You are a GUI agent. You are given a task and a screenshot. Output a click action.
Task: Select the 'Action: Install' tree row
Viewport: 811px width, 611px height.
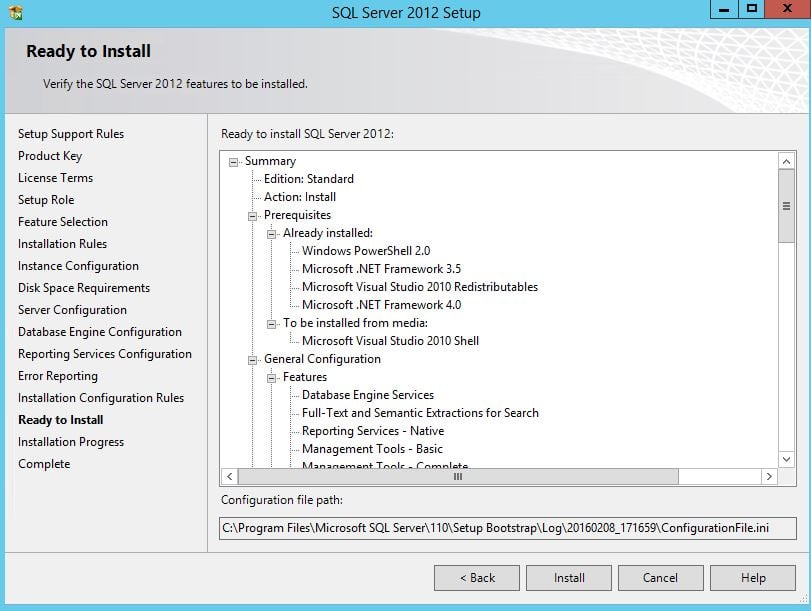coord(300,197)
